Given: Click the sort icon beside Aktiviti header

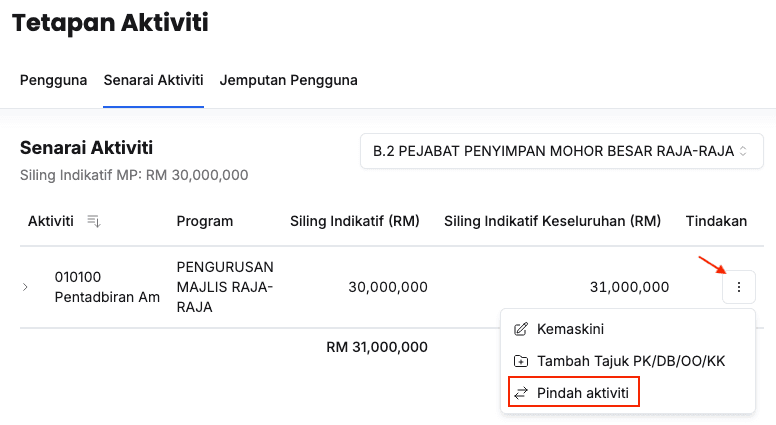Looking at the screenshot, I should tap(94, 221).
